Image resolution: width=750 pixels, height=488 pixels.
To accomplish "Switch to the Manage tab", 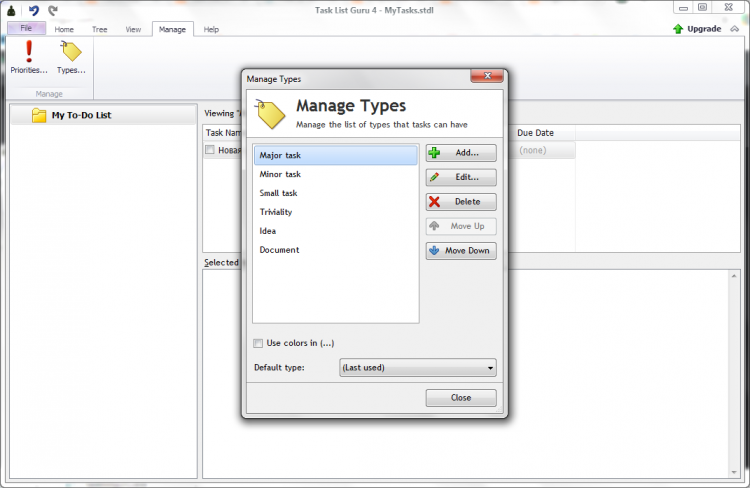I will coord(172,29).
